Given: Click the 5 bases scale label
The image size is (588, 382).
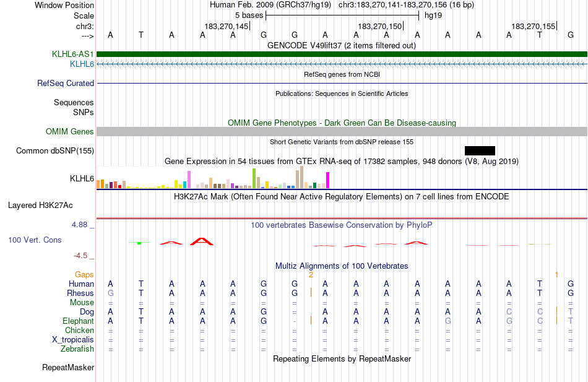Looking at the screenshot, I should [x=249, y=15].
